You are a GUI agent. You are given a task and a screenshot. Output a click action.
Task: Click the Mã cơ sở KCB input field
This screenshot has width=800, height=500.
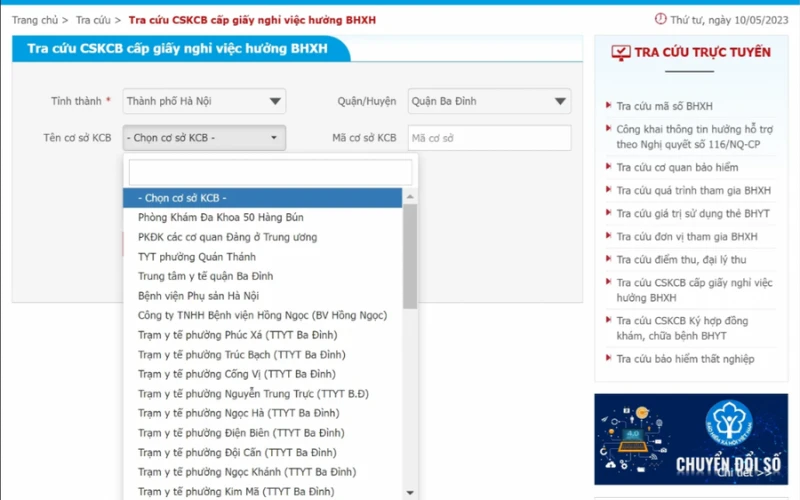(x=488, y=138)
